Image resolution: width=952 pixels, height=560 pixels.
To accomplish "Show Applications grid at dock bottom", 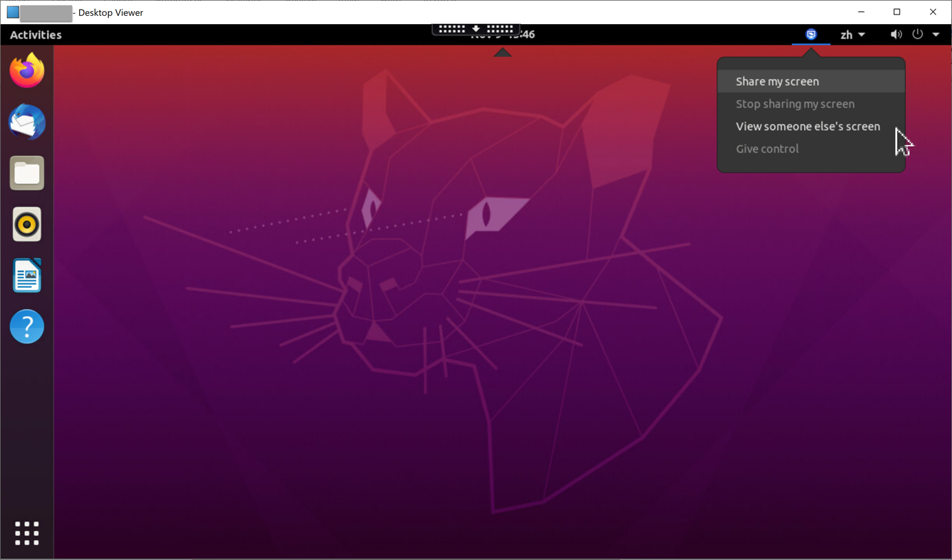I will click(27, 533).
